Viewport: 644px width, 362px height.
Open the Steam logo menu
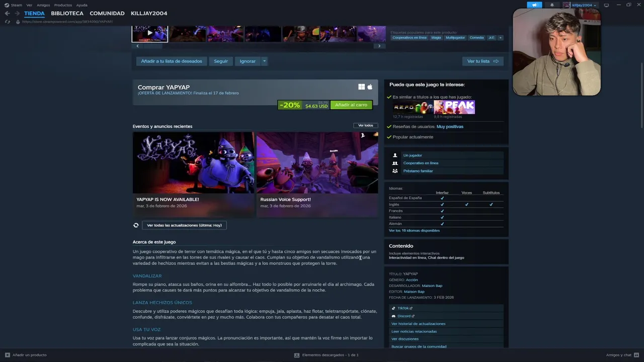point(7,5)
